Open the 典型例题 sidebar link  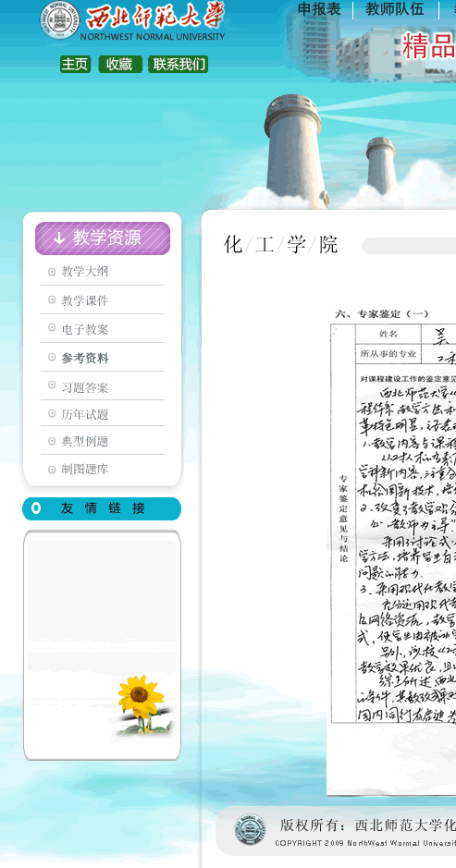(x=85, y=441)
